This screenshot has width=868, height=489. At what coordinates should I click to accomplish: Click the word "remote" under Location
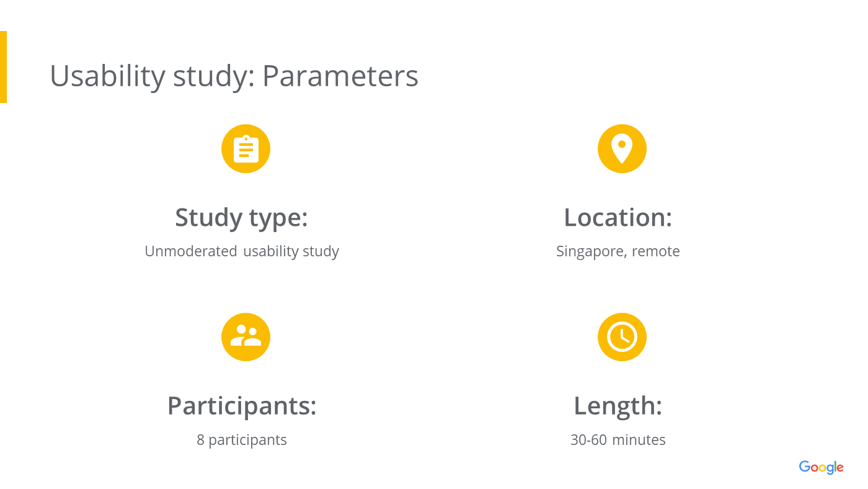pyautogui.click(x=656, y=251)
